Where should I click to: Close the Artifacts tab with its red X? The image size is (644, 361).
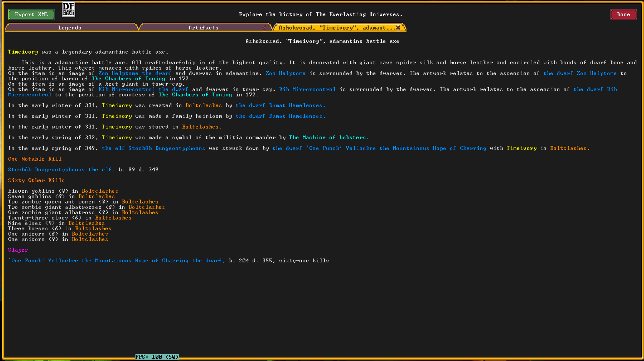[x=264, y=27]
